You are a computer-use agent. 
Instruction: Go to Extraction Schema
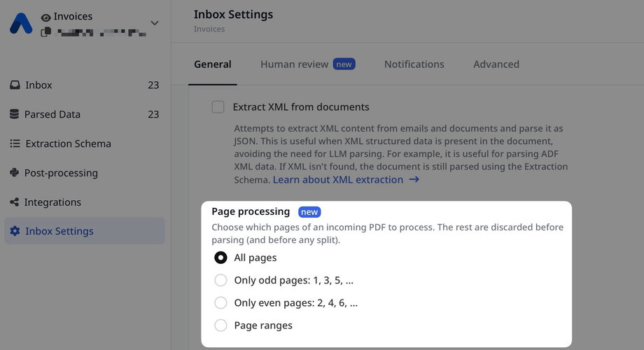84,143
